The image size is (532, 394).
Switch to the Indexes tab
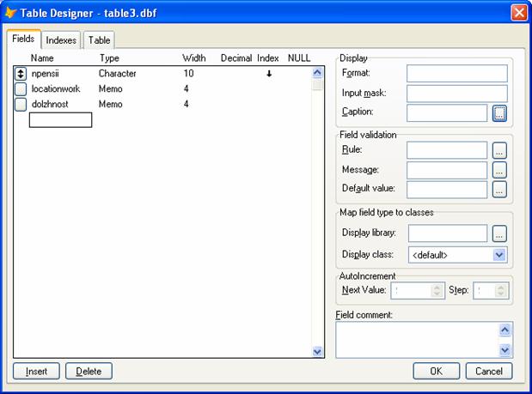tap(61, 40)
